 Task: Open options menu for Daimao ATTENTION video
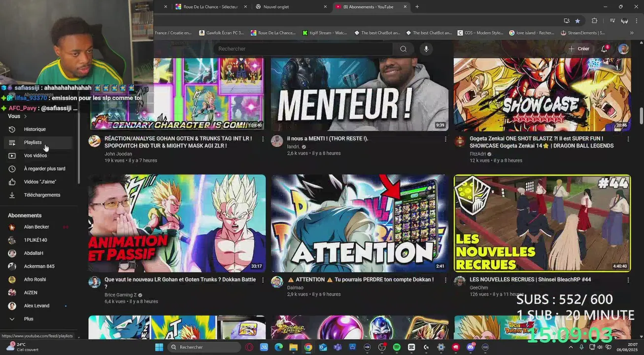445,280
